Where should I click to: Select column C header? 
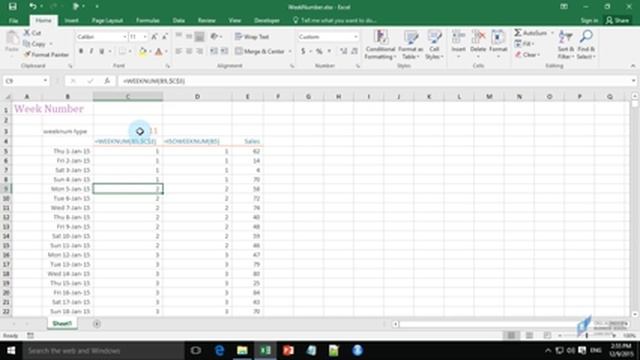pos(128,97)
